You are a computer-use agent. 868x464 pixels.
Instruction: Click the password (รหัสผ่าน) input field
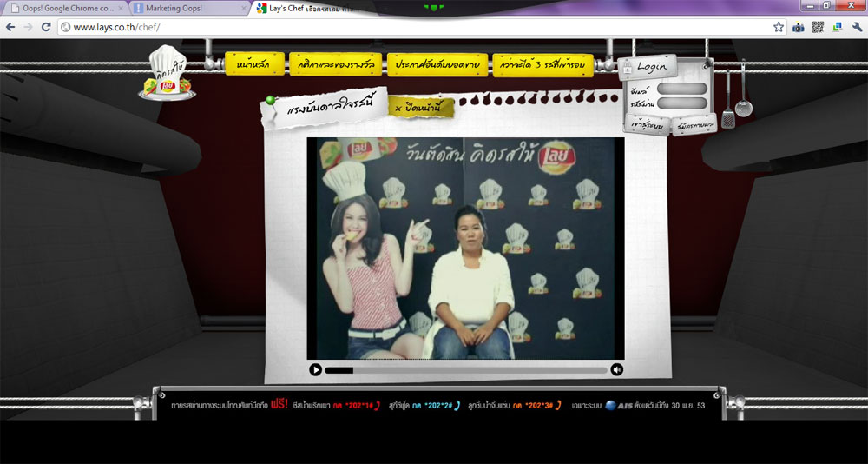click(x=682, y=103)
